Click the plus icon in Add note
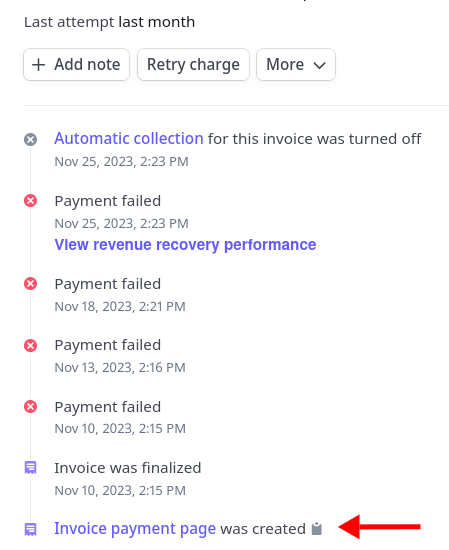 click(x=39, y=65)
